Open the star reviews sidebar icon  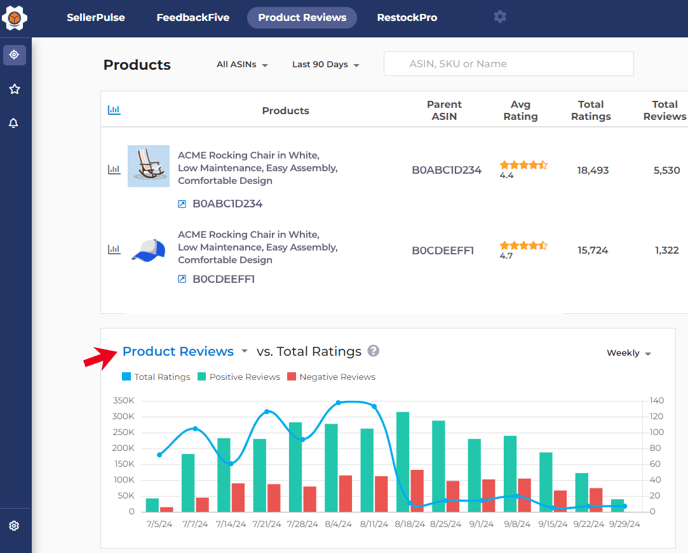coord(14,89)
